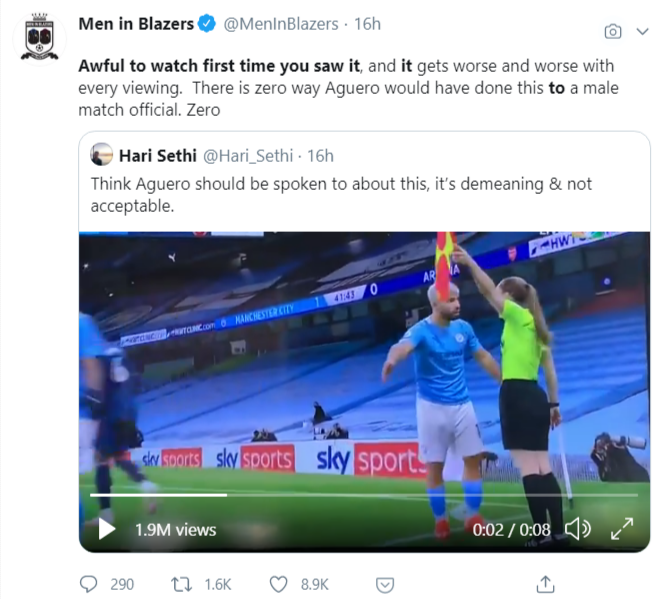Viewport: 664px width, 599px height.
Task: Open the tweet's 16h timestamp
Action: click(x=369, y=24)
